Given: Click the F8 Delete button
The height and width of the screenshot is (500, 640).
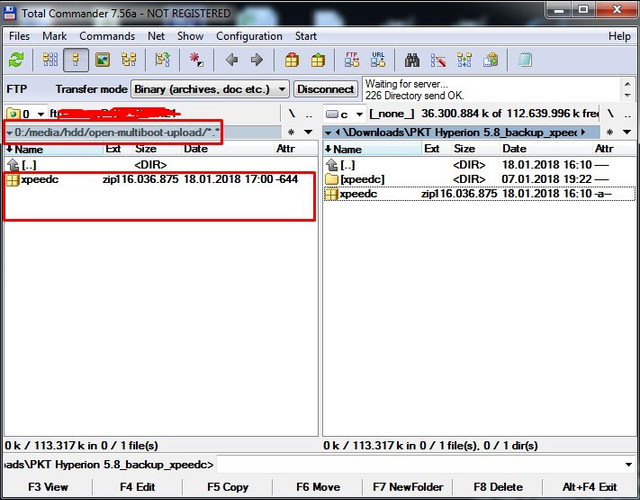Looking at the screenshot, I should 498,487.
